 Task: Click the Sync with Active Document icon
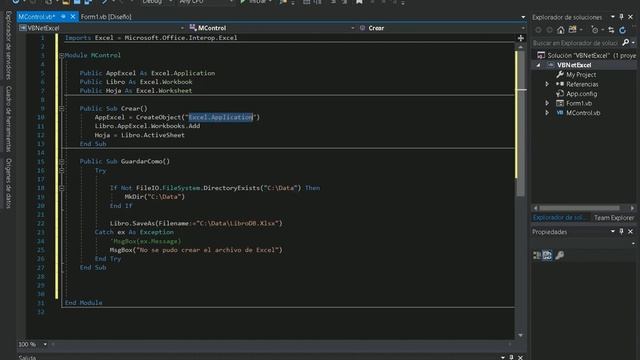[611, 30]
